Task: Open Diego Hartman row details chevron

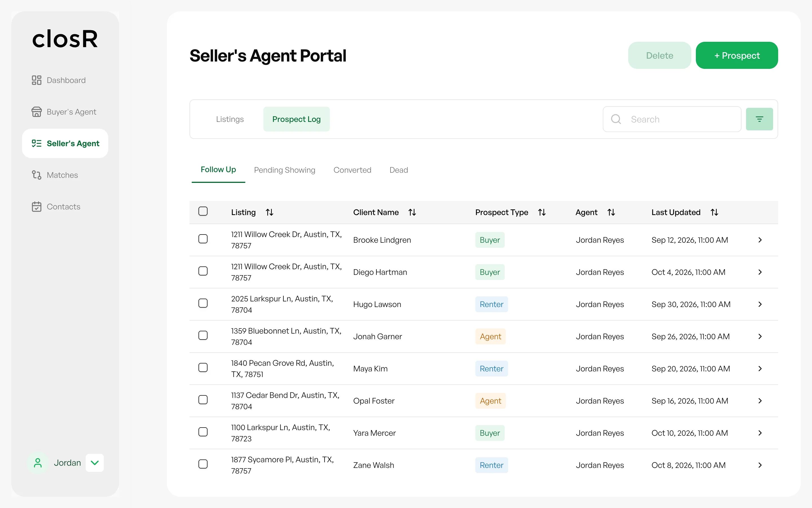Action: pyautogui.click(x=760, y=272)
